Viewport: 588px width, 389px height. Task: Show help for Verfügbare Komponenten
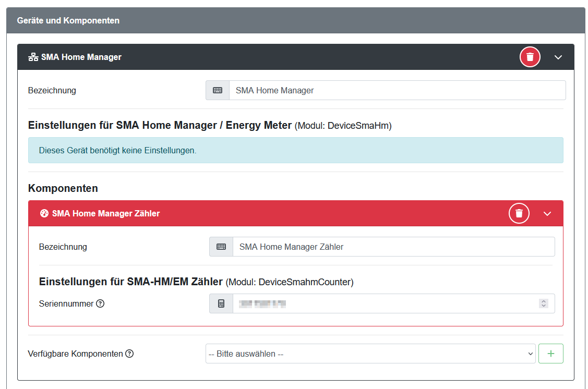(129, 354)
